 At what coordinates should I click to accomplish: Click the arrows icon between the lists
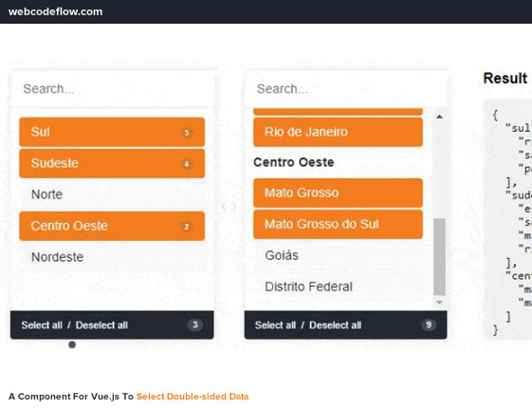tap(229, 206)
